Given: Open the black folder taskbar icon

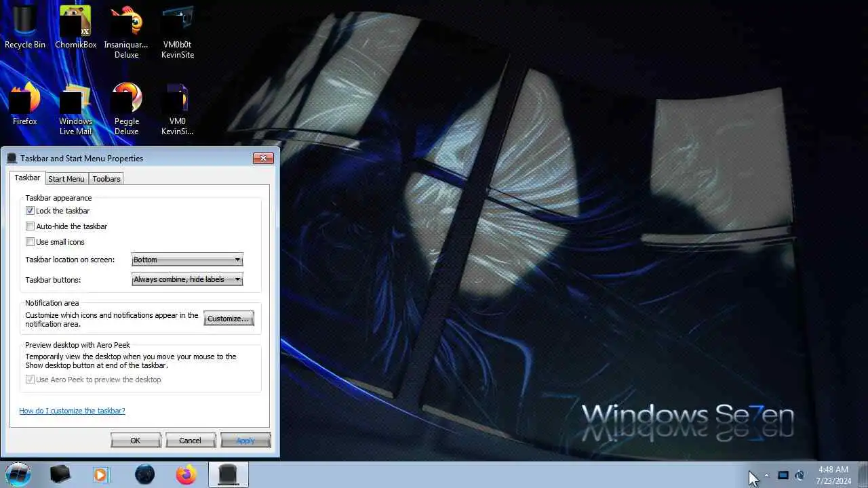Looking at the screenshot, I should pos(60,474).
